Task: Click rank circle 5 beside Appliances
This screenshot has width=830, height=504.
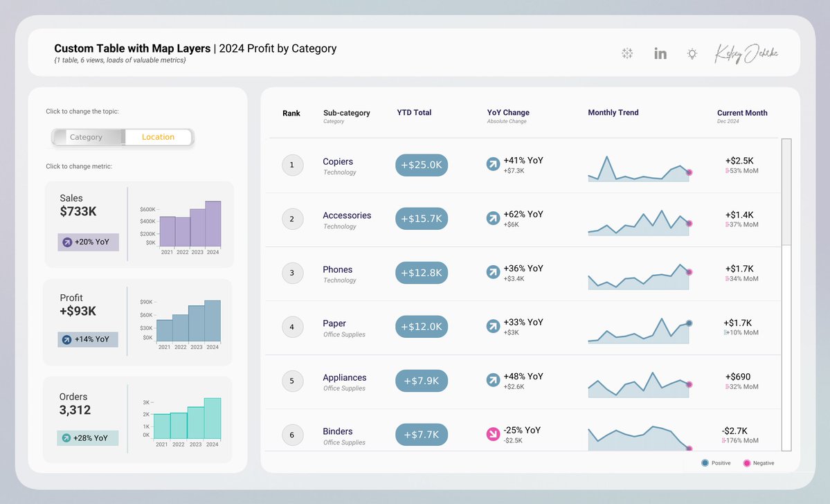Action: tap(292, 381)
